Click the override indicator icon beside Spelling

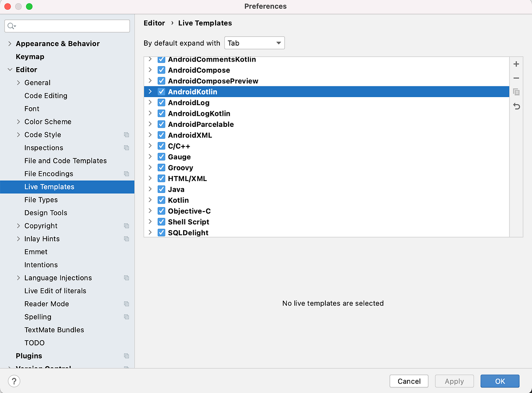[127, 317]
